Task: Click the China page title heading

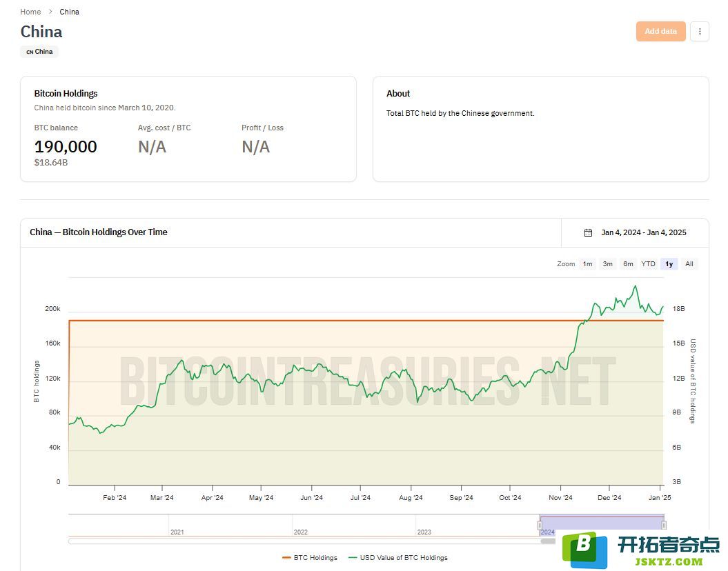Action: click(41, 32)
